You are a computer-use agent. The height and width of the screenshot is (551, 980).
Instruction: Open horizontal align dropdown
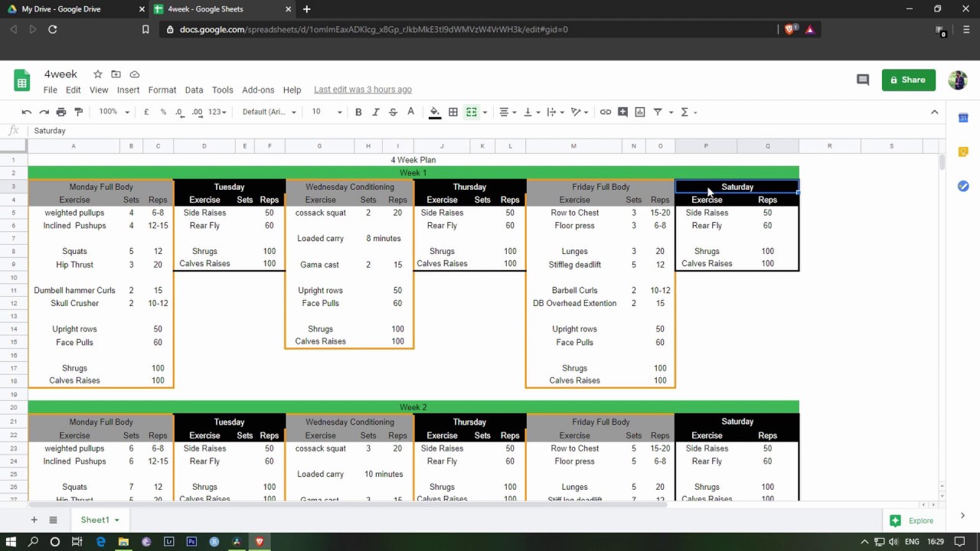coord(508,112)
